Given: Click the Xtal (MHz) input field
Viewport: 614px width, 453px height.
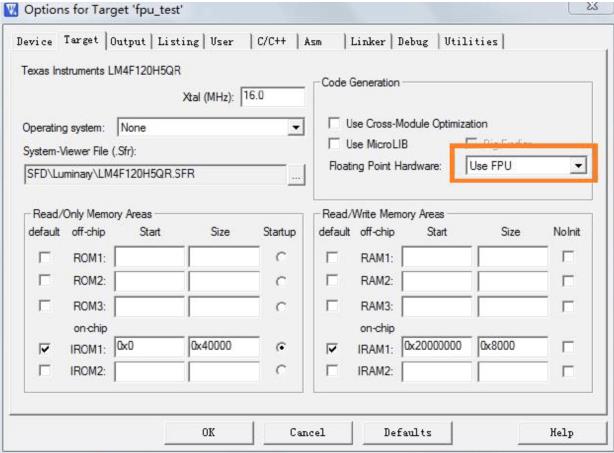Looking at the screenshot, I should 271,96.
